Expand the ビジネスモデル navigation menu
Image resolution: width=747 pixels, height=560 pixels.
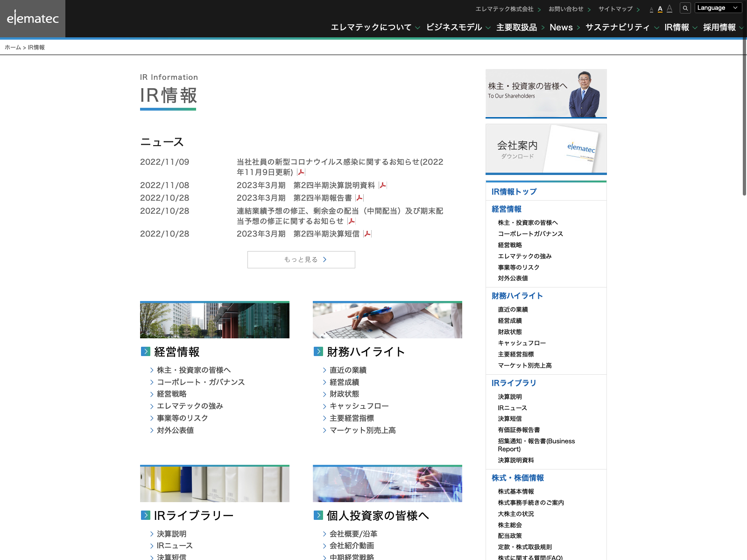coord(458,28)
